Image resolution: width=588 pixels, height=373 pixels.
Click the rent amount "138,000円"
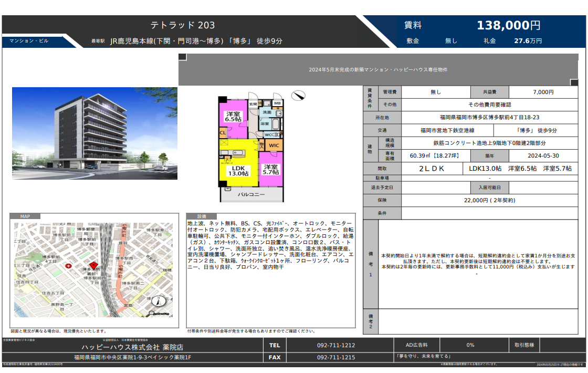509,25
